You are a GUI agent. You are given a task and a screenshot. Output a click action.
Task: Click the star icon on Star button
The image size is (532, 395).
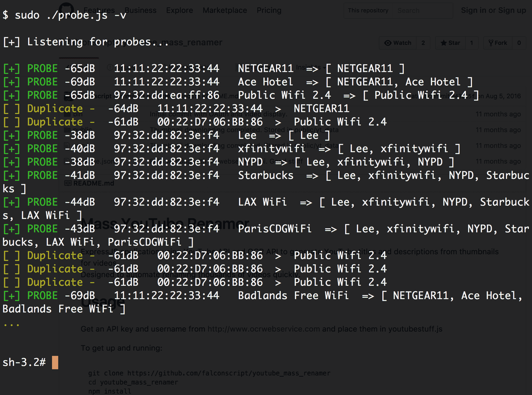(443, 43)
